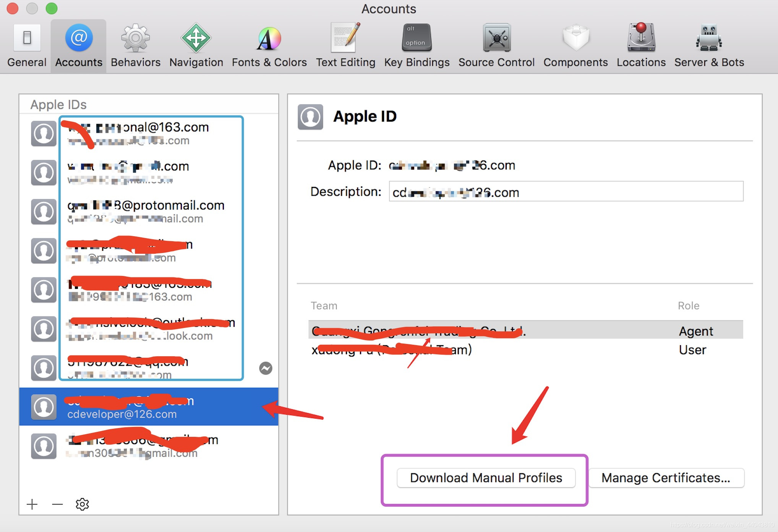The height and width of the screenshot is (532, 778).
Task: Click the Role column header
Action: point(689,306)
